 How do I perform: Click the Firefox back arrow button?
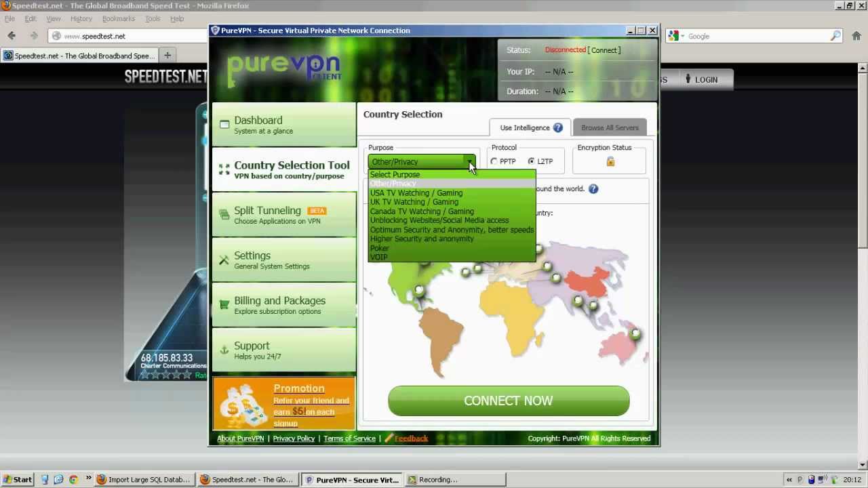pos(12,36)
